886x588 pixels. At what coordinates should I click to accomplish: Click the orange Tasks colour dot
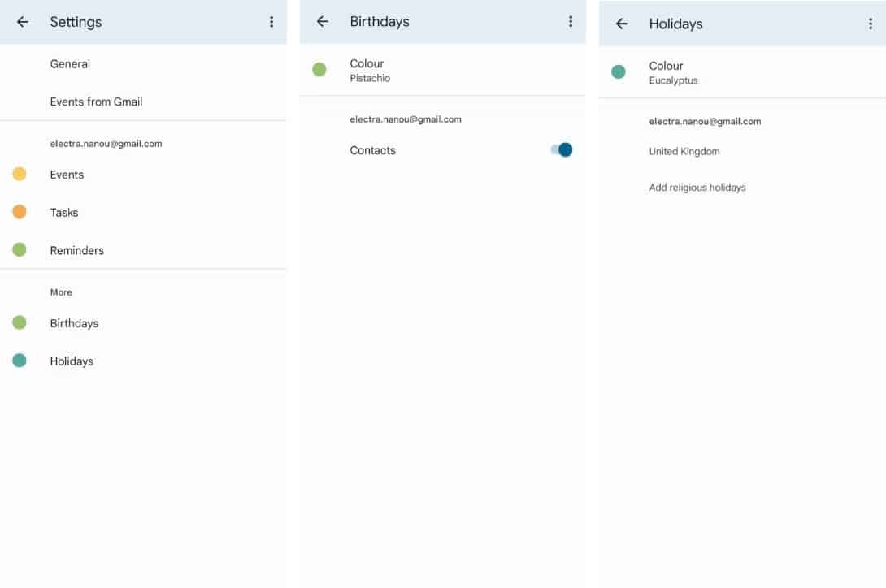click(x=20, y=212)
